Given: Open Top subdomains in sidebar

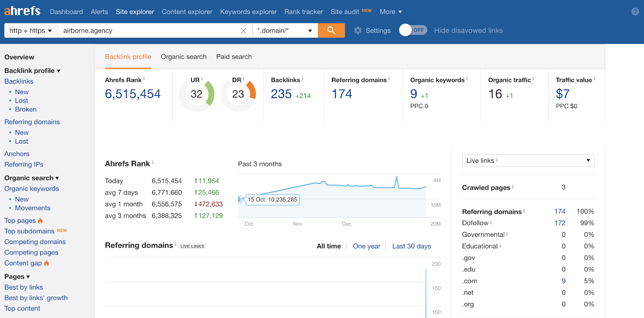Looking at the screenshot, I should pos(29,231).
